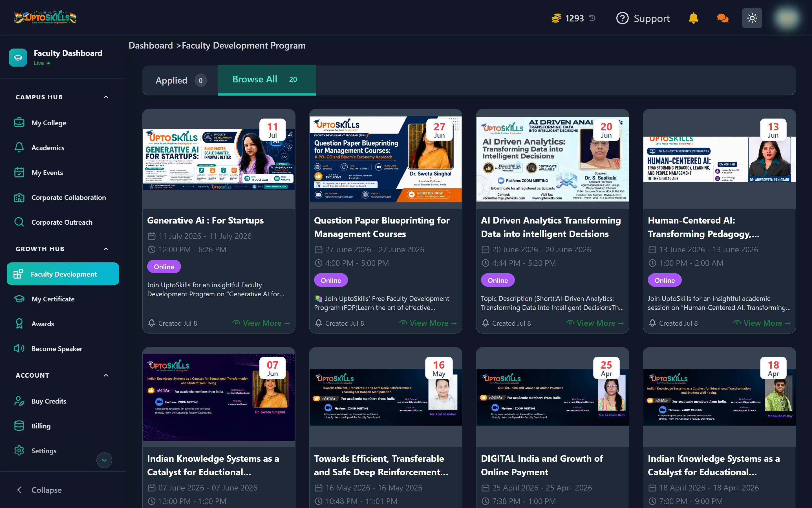Open title 'Generative Ai : For Startups'

pos(205,220)
